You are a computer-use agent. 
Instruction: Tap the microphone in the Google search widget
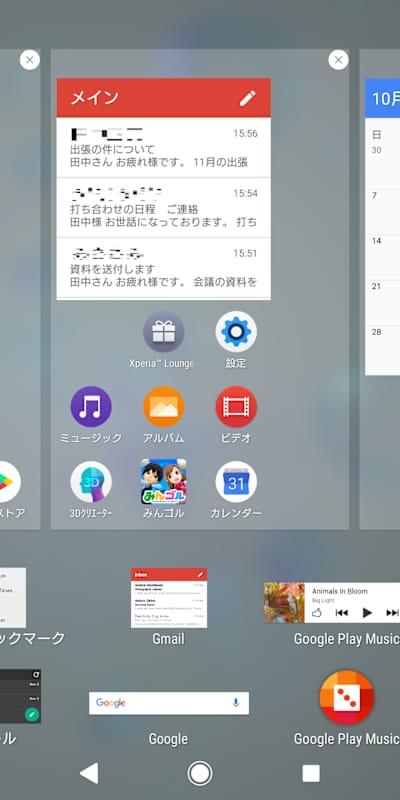click(235, 703)
